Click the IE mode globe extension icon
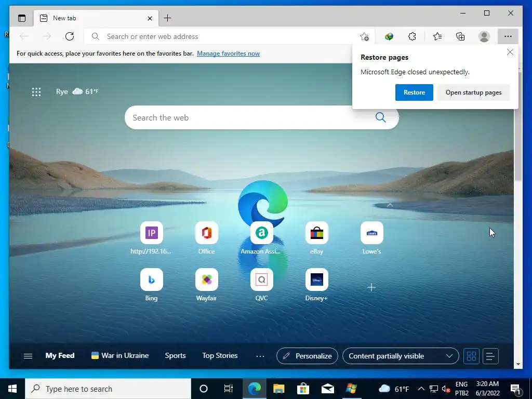This screenshot has height=399, width=532. pyautogui.click(x=389, y=36)
